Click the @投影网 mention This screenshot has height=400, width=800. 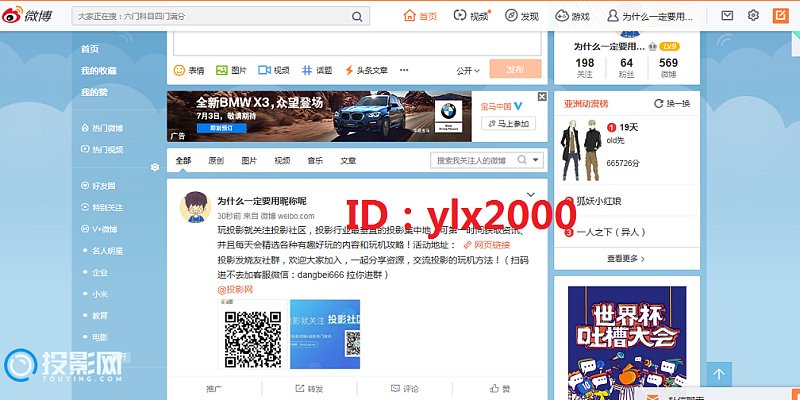tap(236, 290)
